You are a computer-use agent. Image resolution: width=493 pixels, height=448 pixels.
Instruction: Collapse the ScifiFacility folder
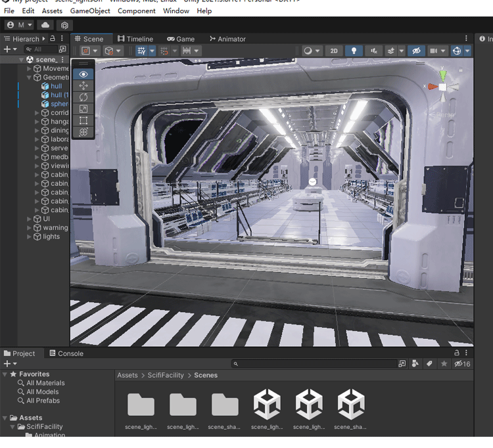click(12, 426)
